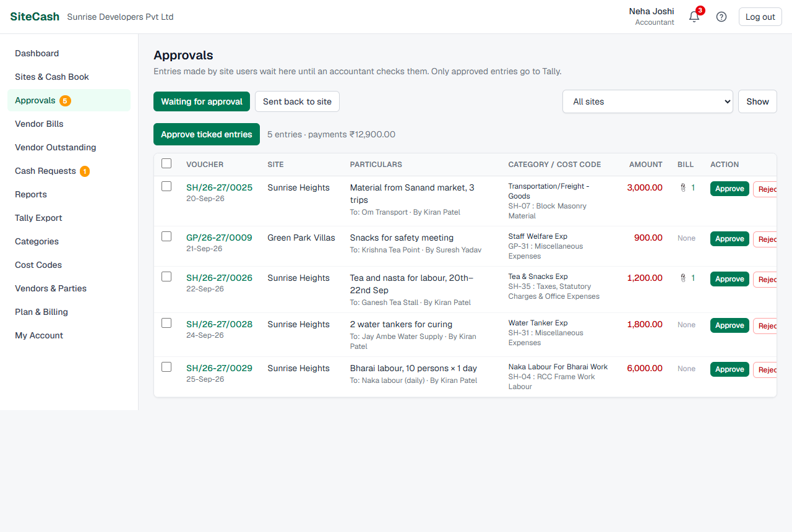Open Sites & Cash Book in sidebar
This screenshot has height=532, width=792.
click(69, 77)
